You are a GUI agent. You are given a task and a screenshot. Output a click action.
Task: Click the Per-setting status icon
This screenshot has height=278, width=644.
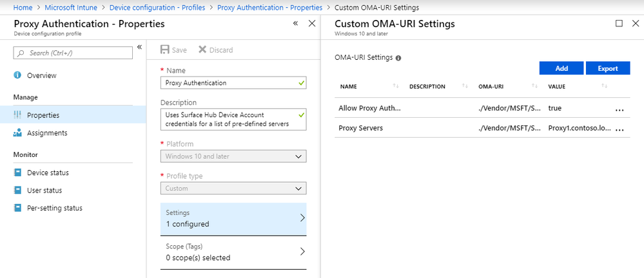(x=17, y=208)
